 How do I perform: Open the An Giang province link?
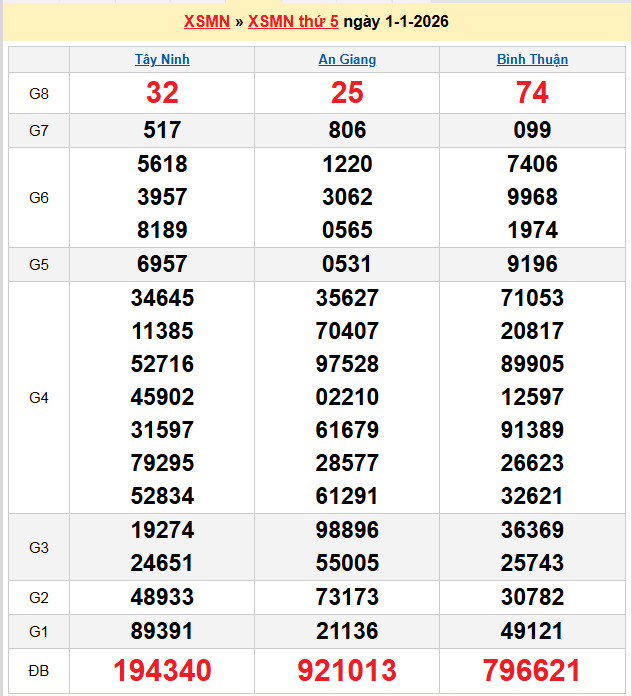[347, 59]
